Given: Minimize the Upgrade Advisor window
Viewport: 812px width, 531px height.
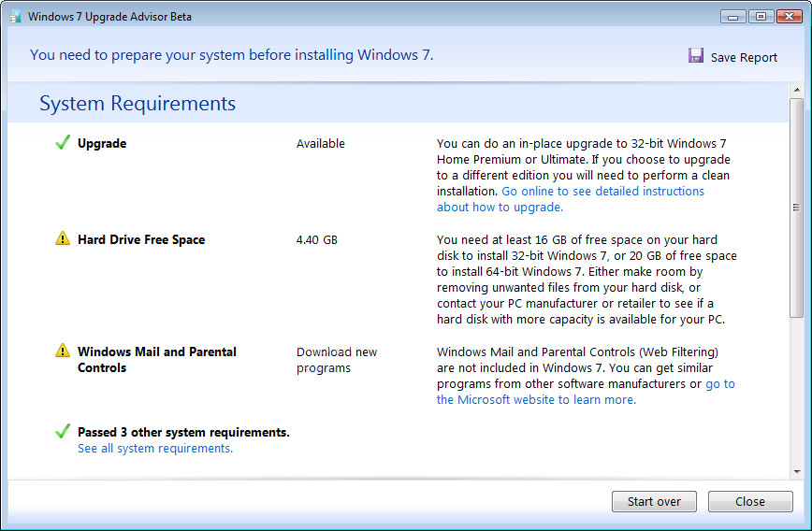Looking at the screenshot, I should (734, 16).
